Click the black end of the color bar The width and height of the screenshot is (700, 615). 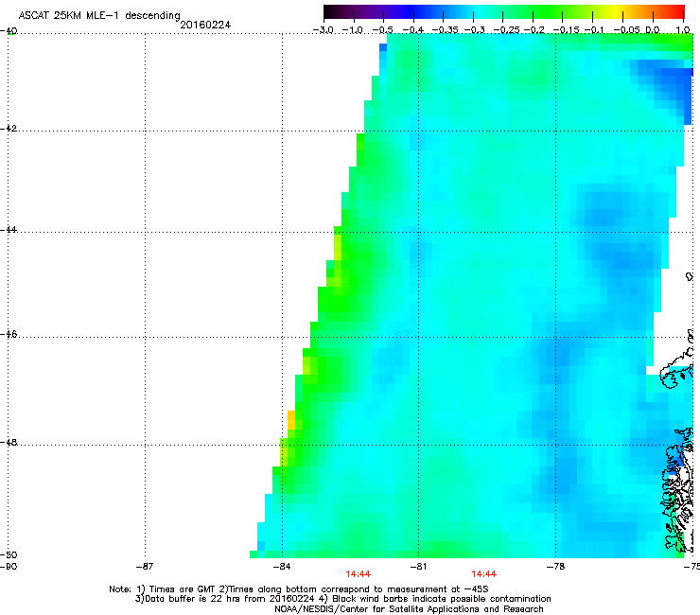pos(332,11)
